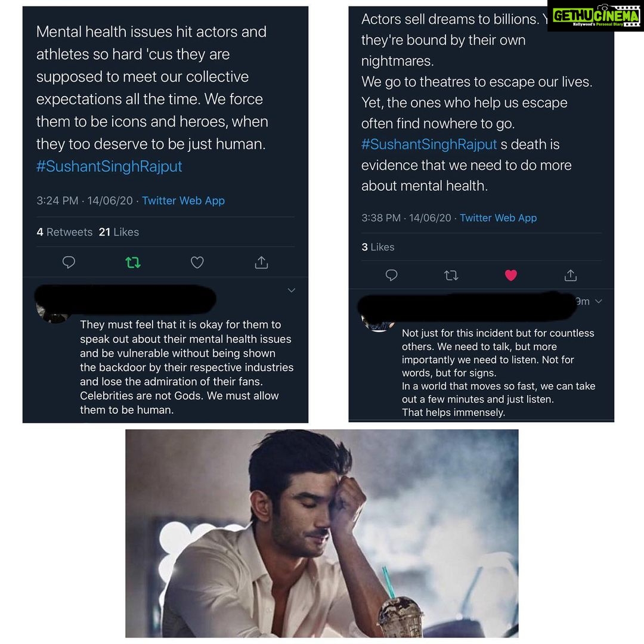
Task: View the 3 Likes list on the right tweet
Action: click(x=378, y=247)
